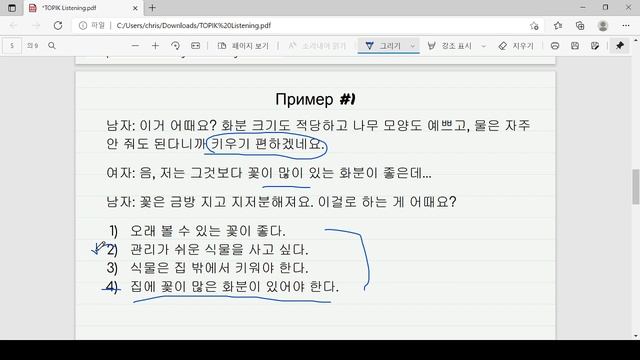640x360 pixels.
Task: View site information for file URL
Action: pos(83,25)
